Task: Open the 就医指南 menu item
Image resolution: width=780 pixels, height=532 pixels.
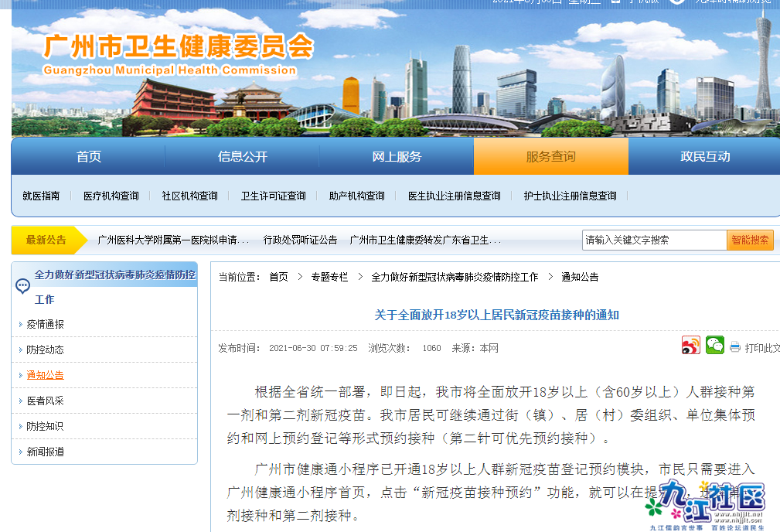Action: (x=41, y=196)
